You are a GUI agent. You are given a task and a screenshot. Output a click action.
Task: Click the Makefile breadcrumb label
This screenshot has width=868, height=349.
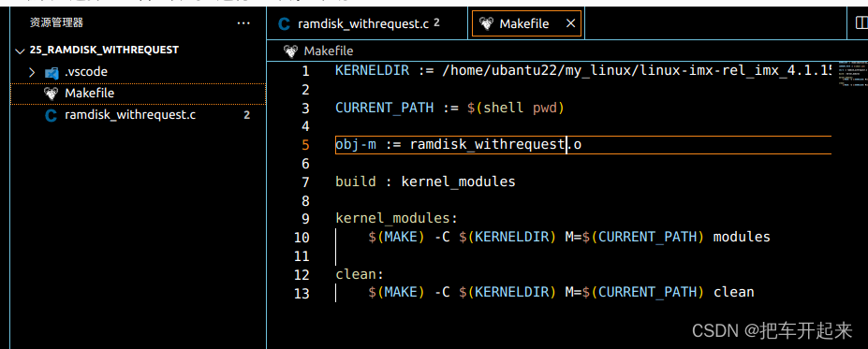point(329,51)
